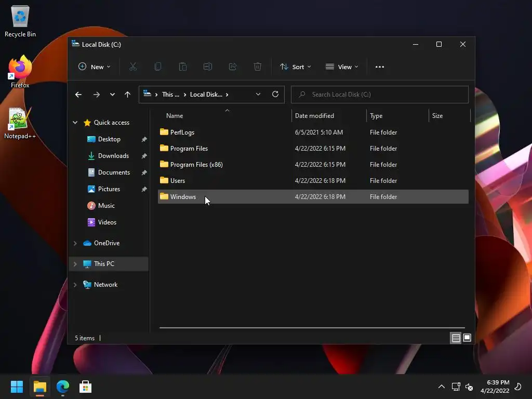Open the New item dropdown
This screenshot has width=532, height=399.
pos(95,67)
